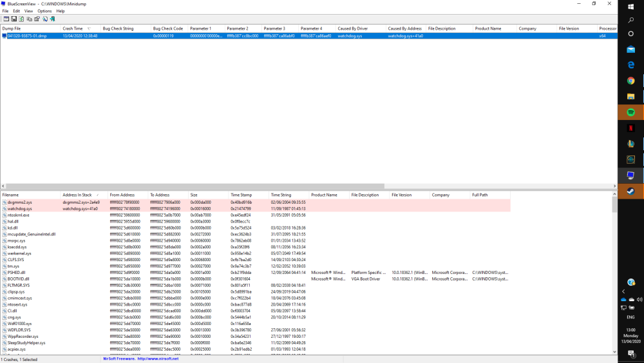The height and width of the screenshot is (363, 644).
Task: Click the Exit toolbar icon
Action: pyautogui.click(x=52, y=19)
